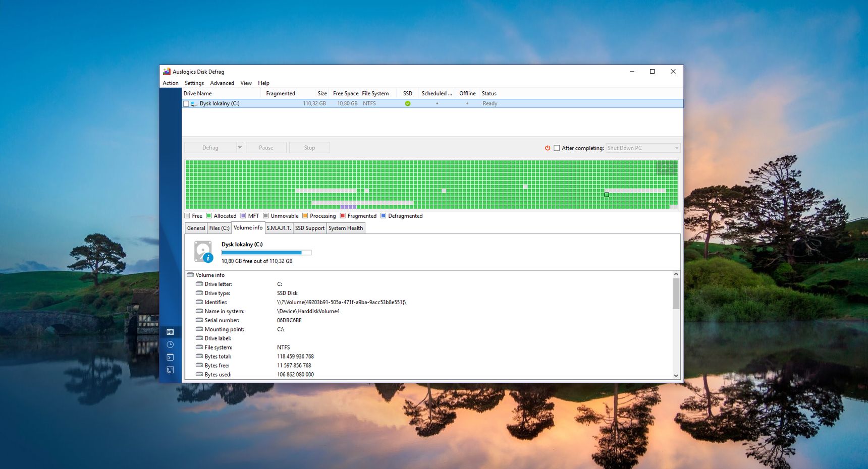Viewport: 868px width, 469px height.
Task: Switch to the General tab
Action: [196, 228]
